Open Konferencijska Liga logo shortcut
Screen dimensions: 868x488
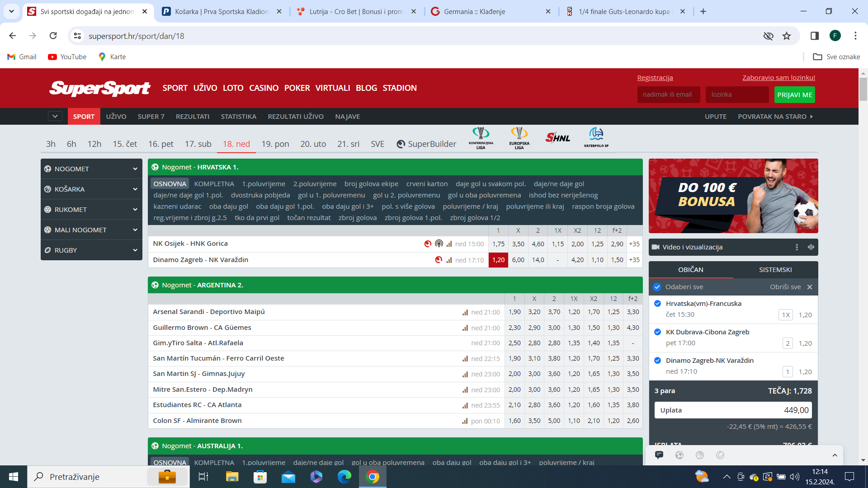coord(481,138)
